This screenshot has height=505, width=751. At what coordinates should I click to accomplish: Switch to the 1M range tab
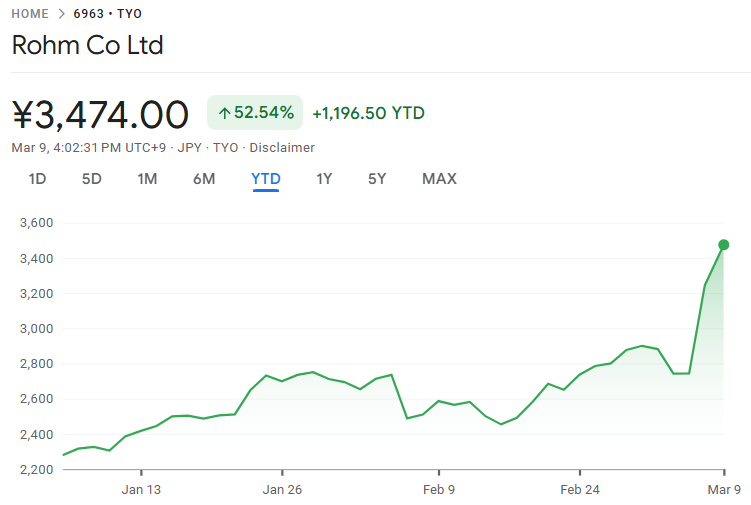147,179
